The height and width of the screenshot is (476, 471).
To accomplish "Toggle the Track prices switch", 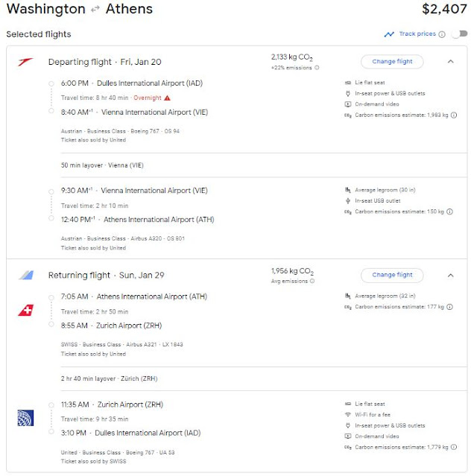I will pyautogui.click(x=458, y=34).
